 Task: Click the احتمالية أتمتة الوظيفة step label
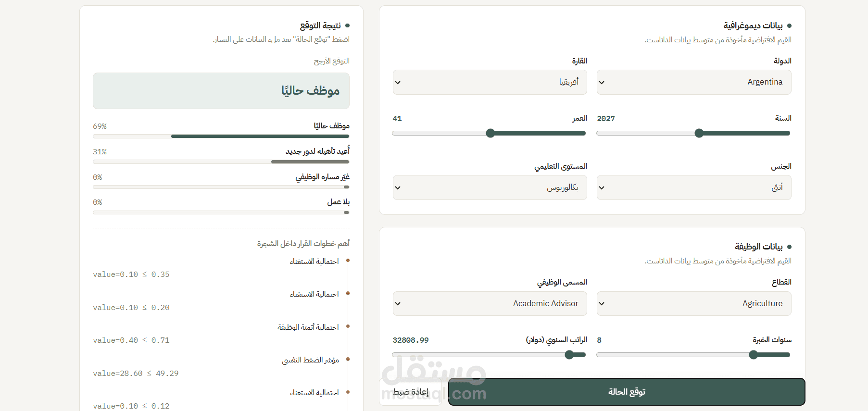pos(308,327)
